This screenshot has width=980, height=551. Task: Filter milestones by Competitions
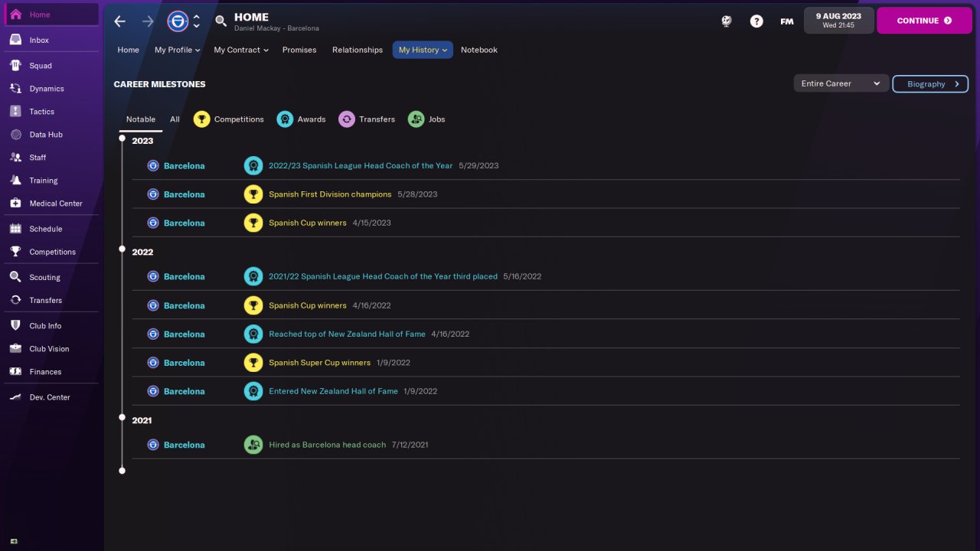pos(228,119)
